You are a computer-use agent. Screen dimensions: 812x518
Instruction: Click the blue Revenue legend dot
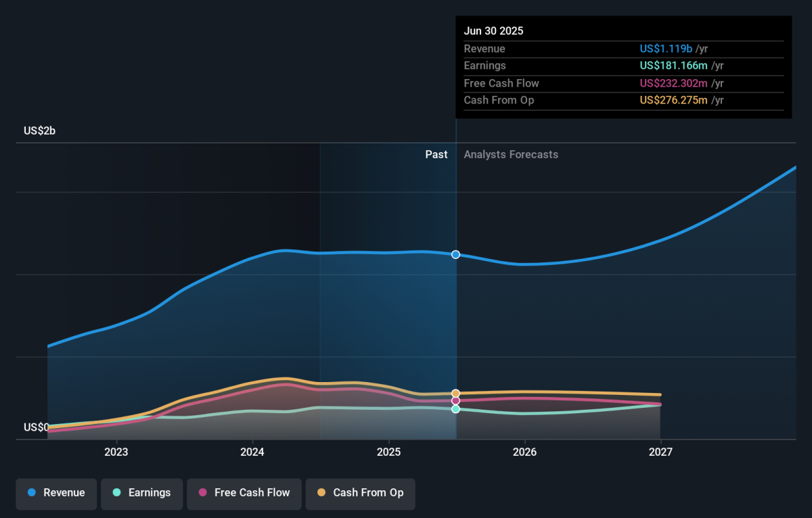[x=32, y=492]
